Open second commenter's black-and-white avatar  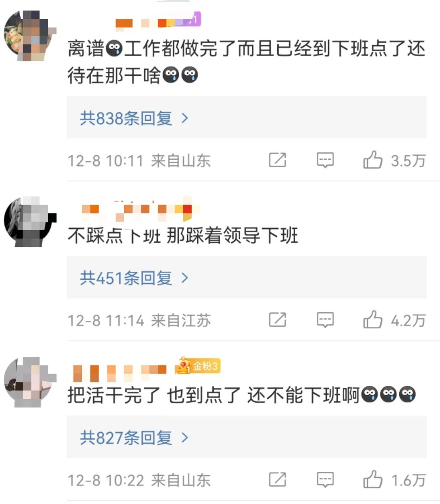30,221
